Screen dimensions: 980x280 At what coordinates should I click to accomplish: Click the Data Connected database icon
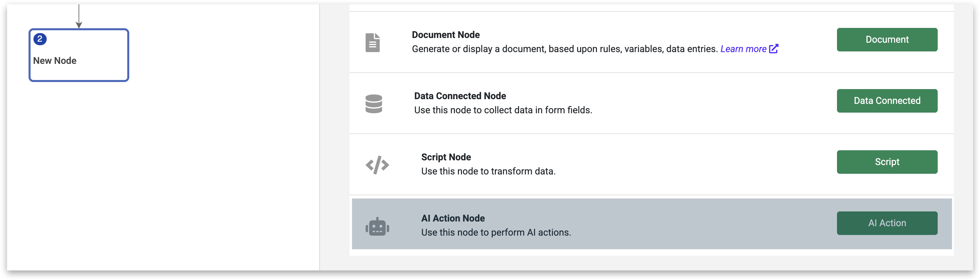coord(374,104)
